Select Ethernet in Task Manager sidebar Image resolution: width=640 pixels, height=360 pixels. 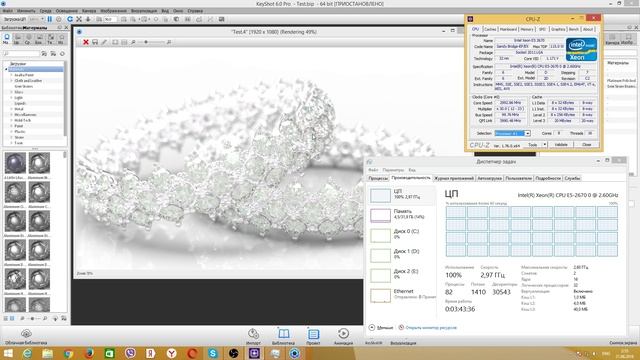point(402,295)
